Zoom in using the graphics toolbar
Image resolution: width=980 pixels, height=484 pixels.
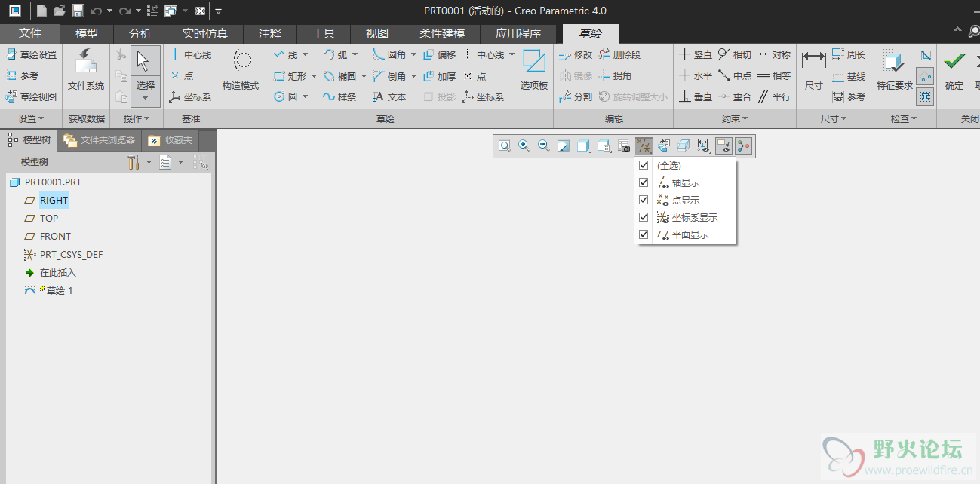click(x=524, y=146)
